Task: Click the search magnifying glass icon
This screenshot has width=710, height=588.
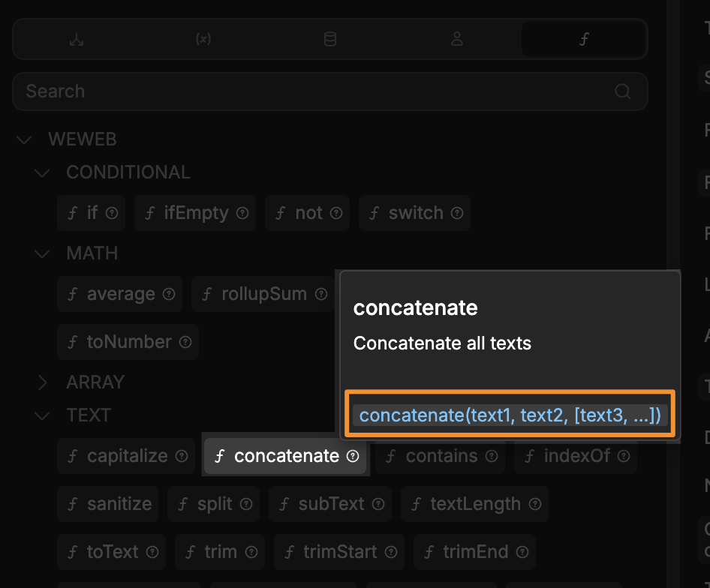Action: (623, 91)
